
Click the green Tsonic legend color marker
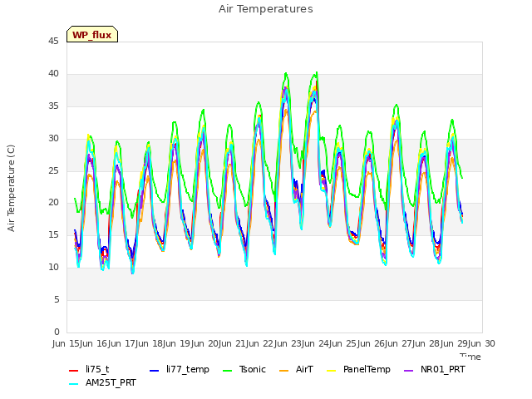tap(227, 371)
